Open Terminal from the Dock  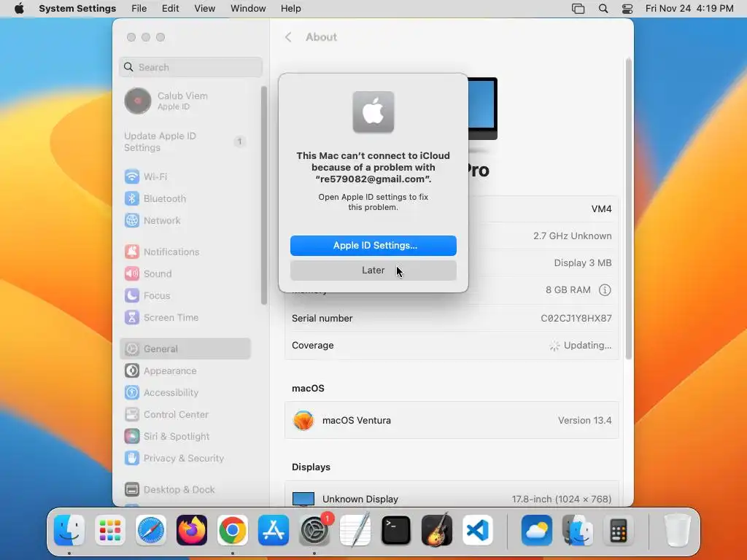[396, 531]
